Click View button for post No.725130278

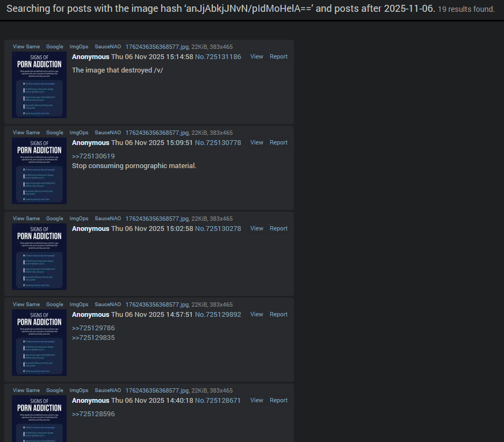click(x=256, y=228)
